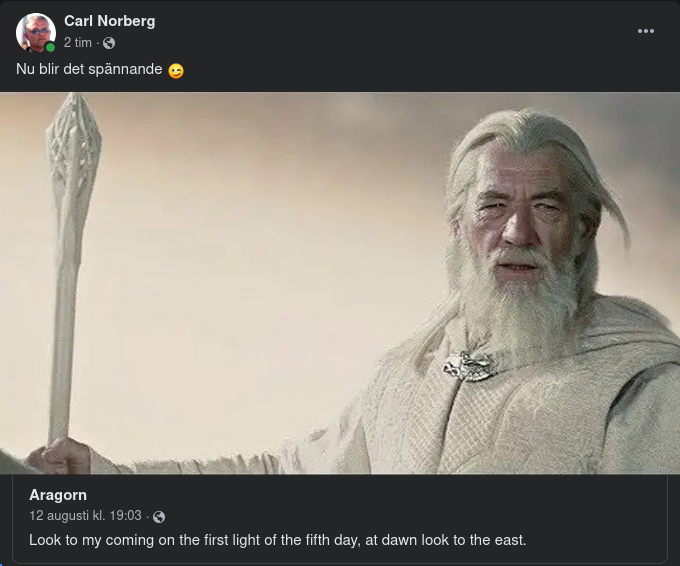680x566 pixels.
Task: Click the winking emoji in the post text
Action: tap(176, 71)
